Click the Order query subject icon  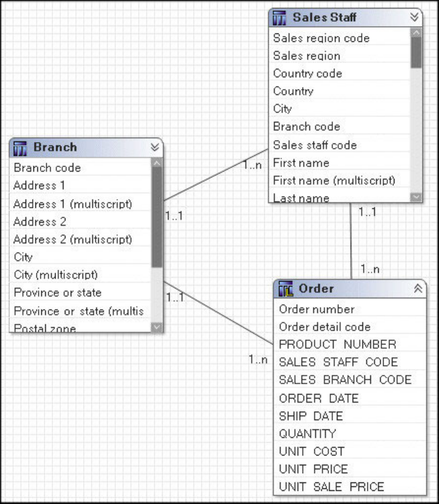coord(285,289)
